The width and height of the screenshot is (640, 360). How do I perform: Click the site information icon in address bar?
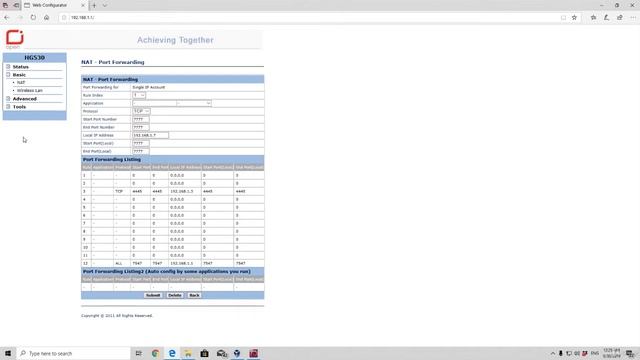click(64, 18)
